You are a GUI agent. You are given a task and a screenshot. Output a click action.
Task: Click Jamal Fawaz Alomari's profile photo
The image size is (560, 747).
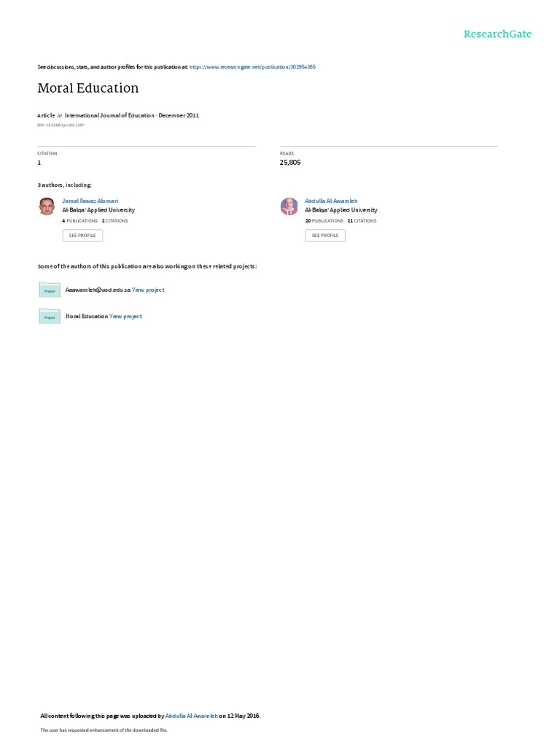[x=47, y=206]
